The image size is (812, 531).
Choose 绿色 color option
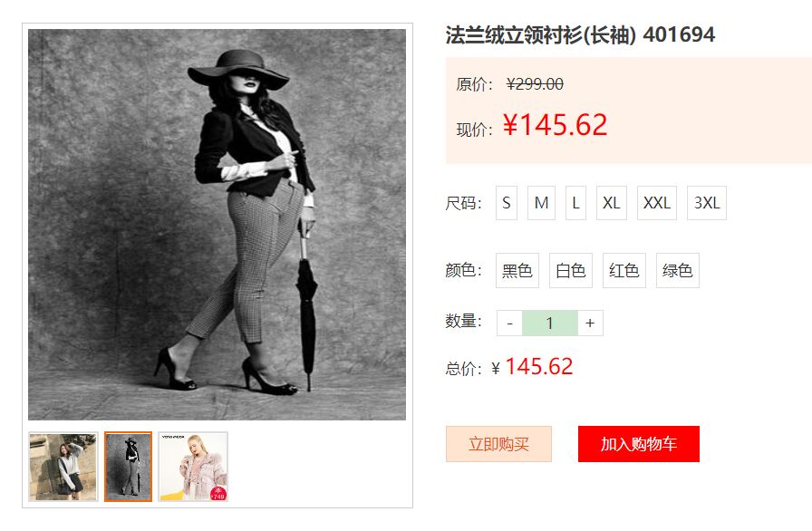coord(677,270)
